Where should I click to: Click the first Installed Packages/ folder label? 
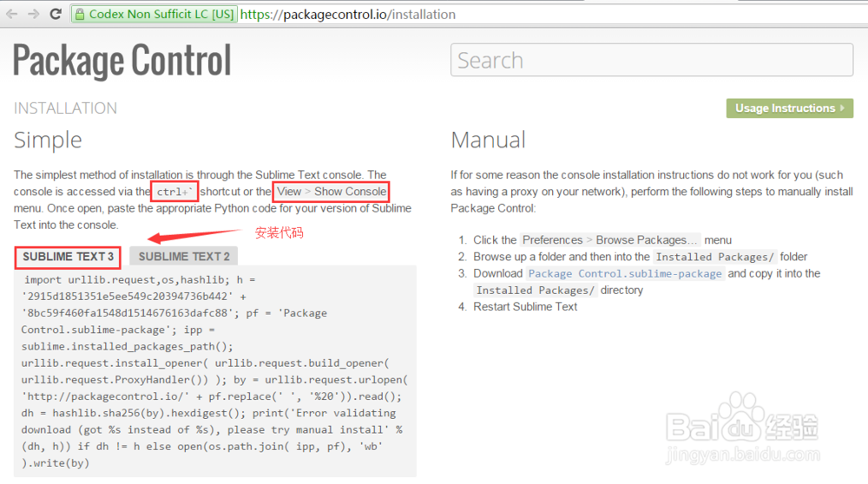point(714,257)
